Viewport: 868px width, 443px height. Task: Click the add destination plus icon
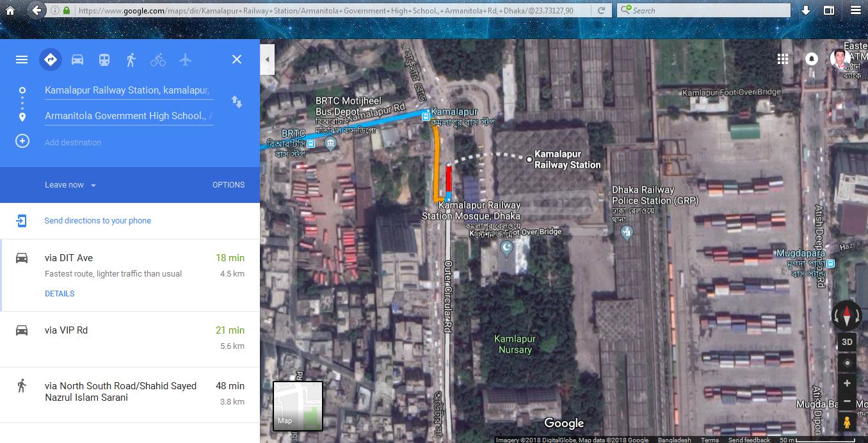tap(22, 141)
